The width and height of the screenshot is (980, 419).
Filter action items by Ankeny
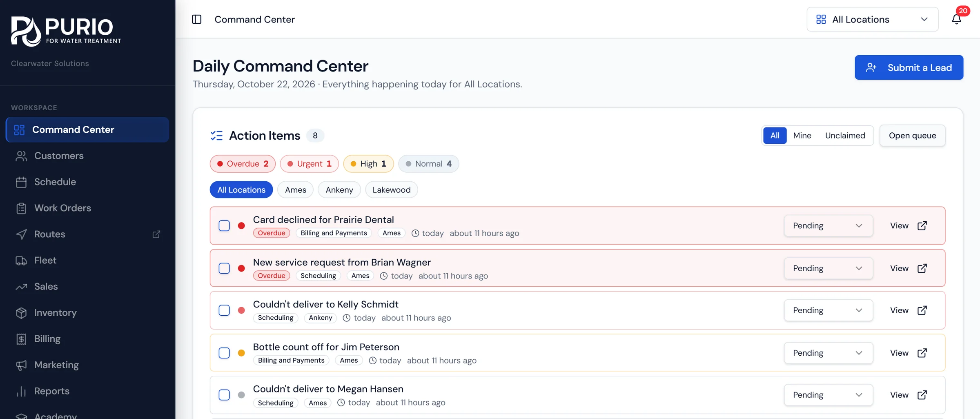pos(339,190)
